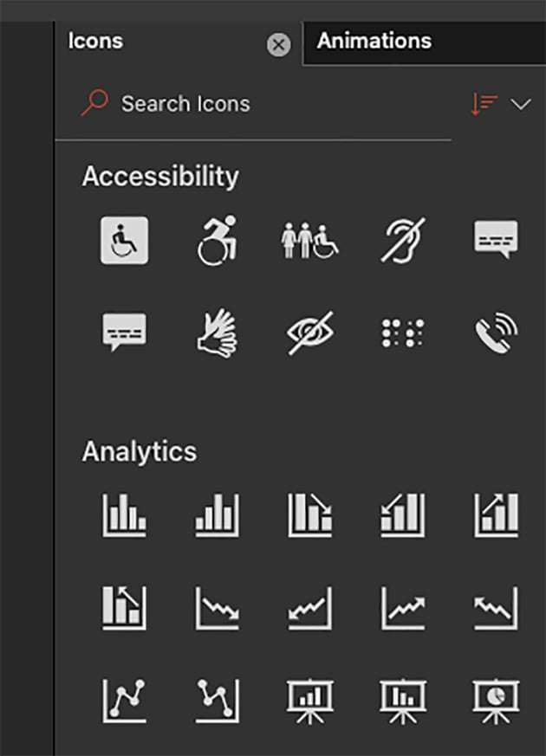
Task: Choose the downward trending line graph icon
Action: coord(216,608)
